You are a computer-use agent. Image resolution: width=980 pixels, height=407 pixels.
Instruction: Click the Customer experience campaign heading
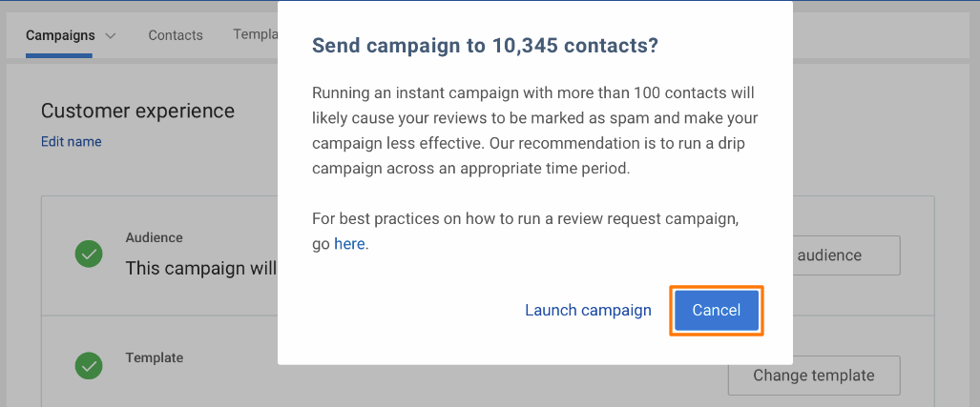137,111
